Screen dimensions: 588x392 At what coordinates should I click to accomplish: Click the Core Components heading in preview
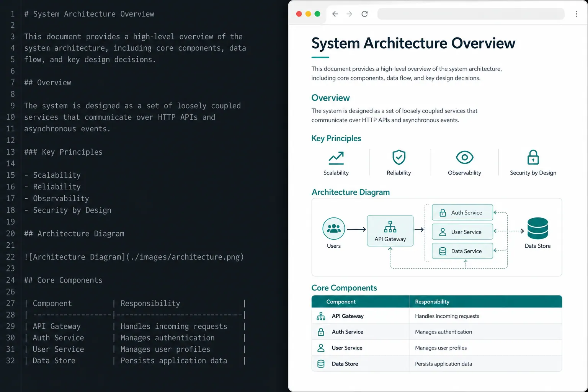tap(344, 288)
